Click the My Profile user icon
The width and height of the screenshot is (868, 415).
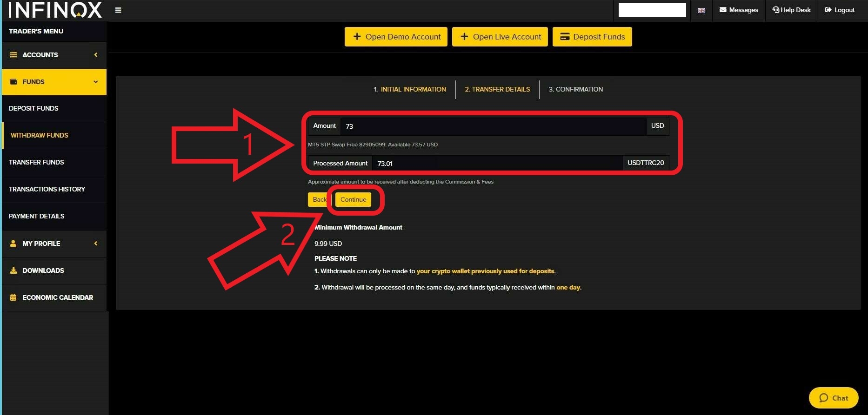click(x=13, y=244)
